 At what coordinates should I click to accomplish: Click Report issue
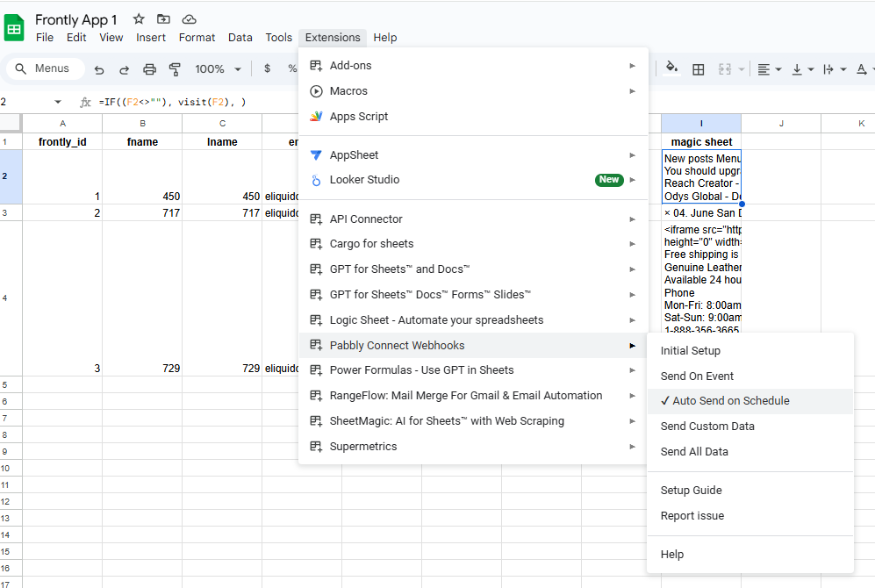pyautogui.click(x=750, y=516)
